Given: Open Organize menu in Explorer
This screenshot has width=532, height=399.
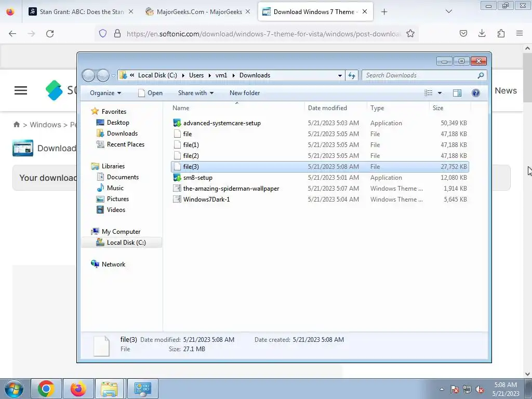Looking at the screenshot, I should 105,93.
